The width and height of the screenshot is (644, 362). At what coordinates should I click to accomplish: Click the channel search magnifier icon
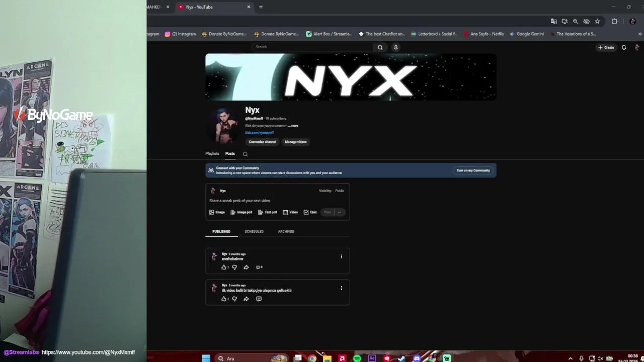[x=245, y=154]
